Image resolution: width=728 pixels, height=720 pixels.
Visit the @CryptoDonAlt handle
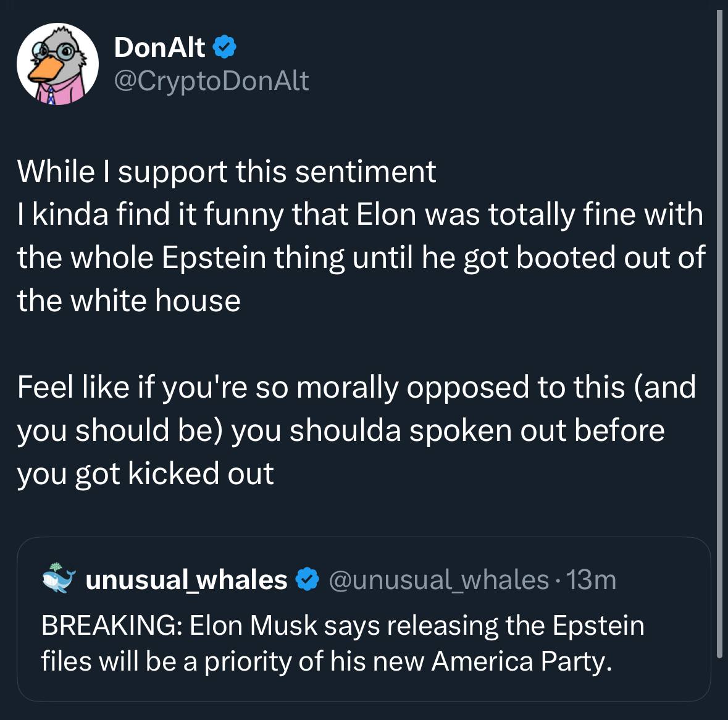211,81
